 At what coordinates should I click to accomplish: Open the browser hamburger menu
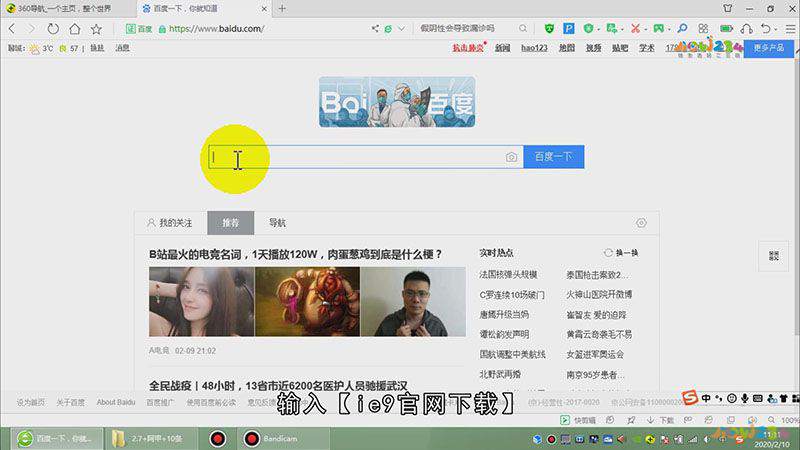click(790, 29)
